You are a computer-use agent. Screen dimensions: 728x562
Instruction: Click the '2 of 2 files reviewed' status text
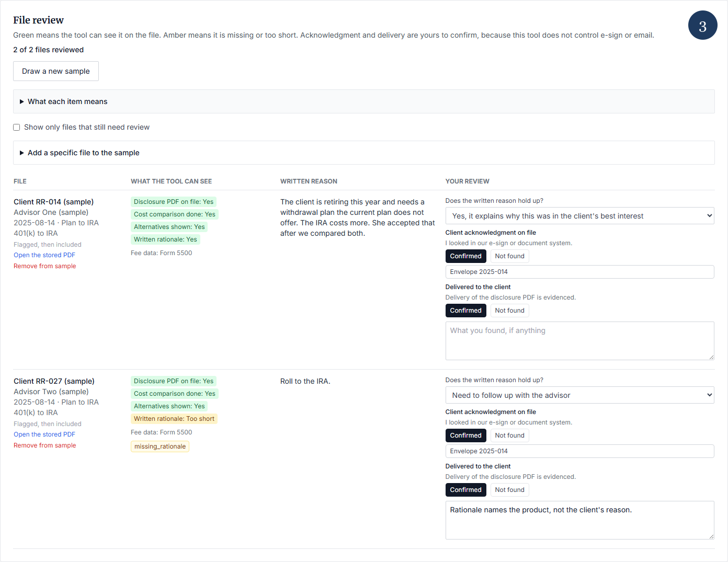coord(49,50)
